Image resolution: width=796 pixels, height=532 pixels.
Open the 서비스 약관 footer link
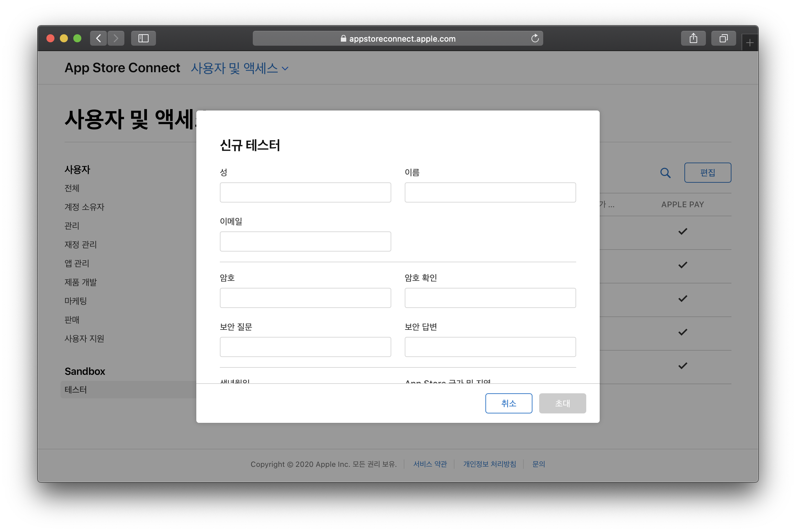[430, 464]
